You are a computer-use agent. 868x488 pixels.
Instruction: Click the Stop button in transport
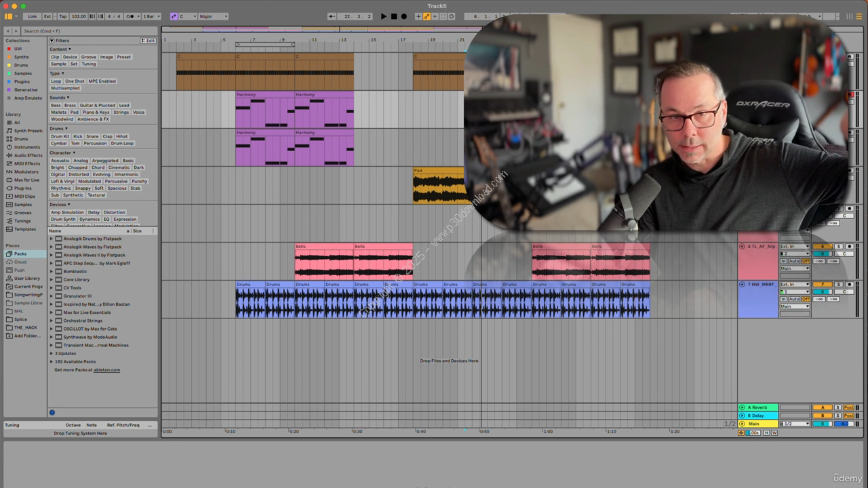394,16
